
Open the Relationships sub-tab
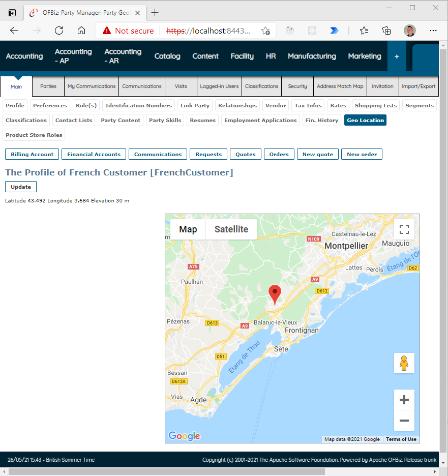click(237, 105)
